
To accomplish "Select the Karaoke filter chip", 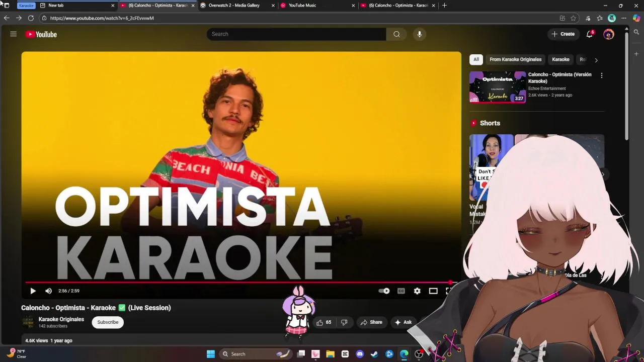I will [560, 59].
